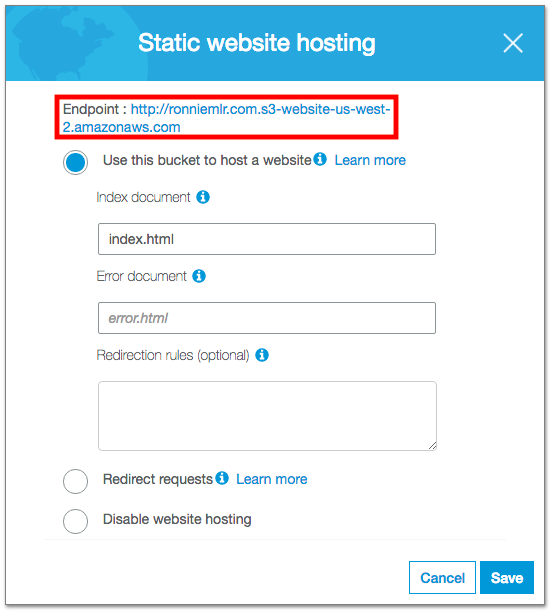
Task: Open info icon beside 'Use this bucket to host a website'
Action: pos(320,159)
